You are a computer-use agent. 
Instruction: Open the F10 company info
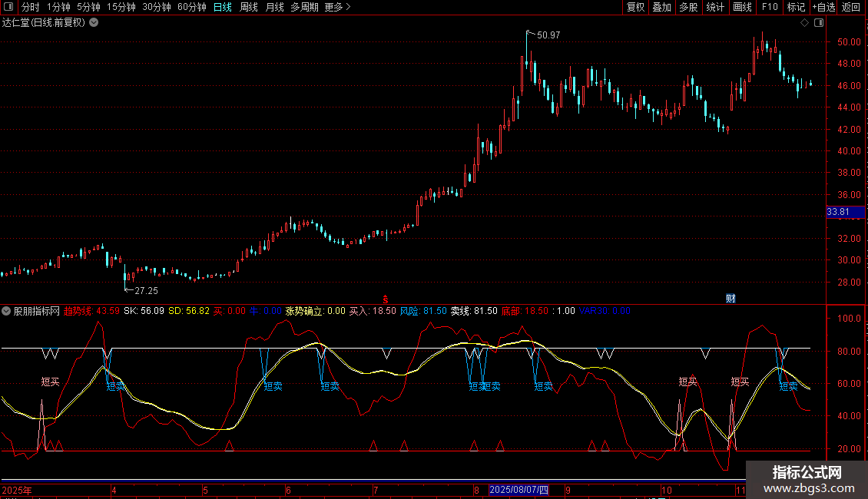click(x=770, y=7)
